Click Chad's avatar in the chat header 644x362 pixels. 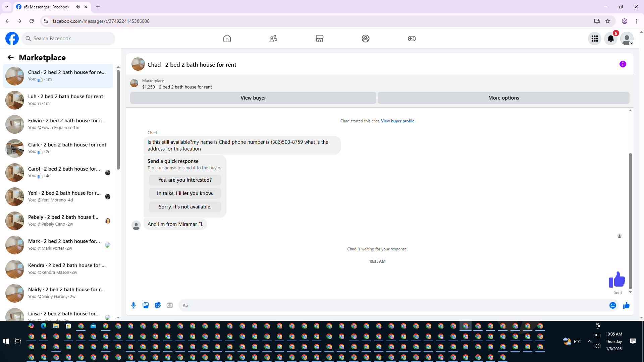(x=138, y=64)
